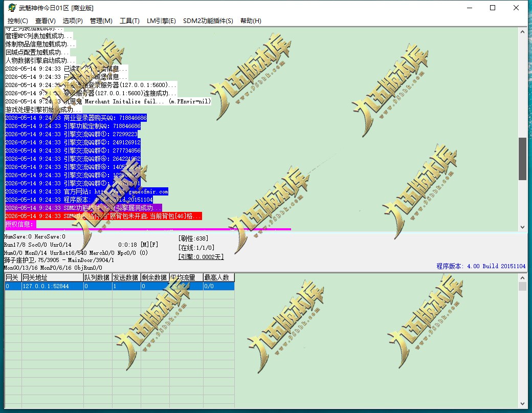Click the HumSave:0 HeroSave:0 line
532x413 pixels.
coord(35,236)
